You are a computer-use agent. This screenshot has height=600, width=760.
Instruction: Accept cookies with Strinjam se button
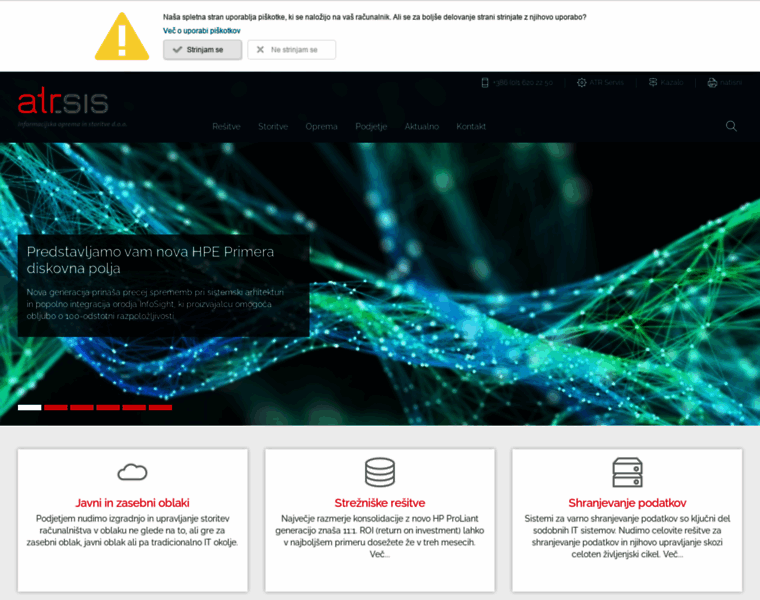[x=203, y=49]
